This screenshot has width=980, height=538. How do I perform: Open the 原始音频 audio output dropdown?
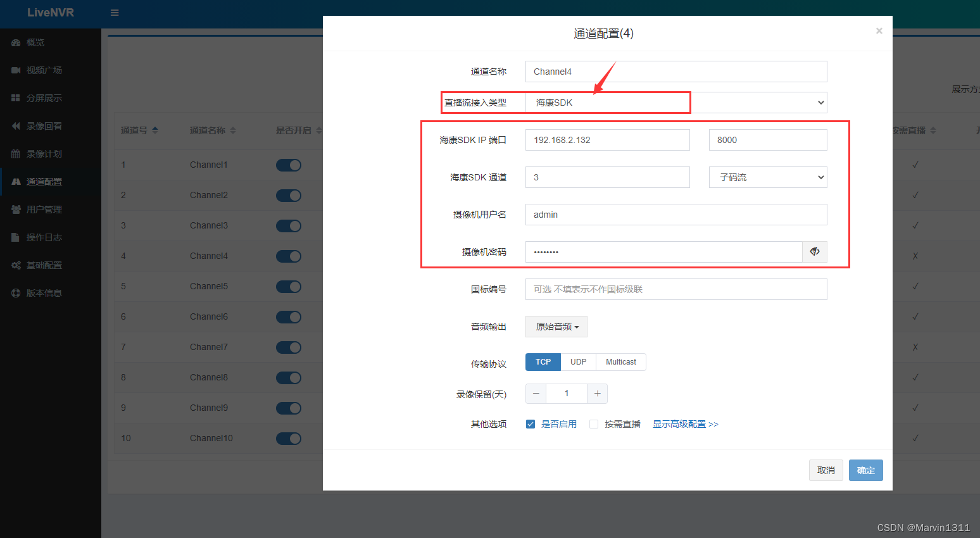[x=556, y=327]
